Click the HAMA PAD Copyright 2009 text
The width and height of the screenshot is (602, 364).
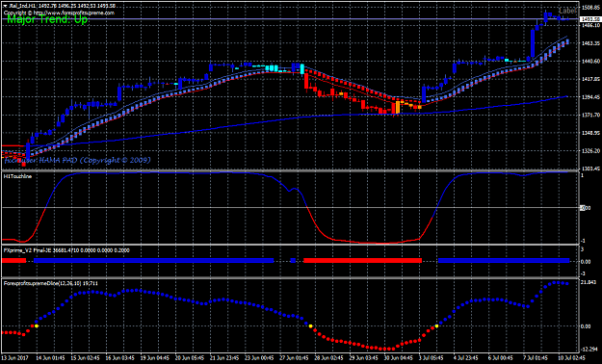pyautogui.click(x=77, y=160)
